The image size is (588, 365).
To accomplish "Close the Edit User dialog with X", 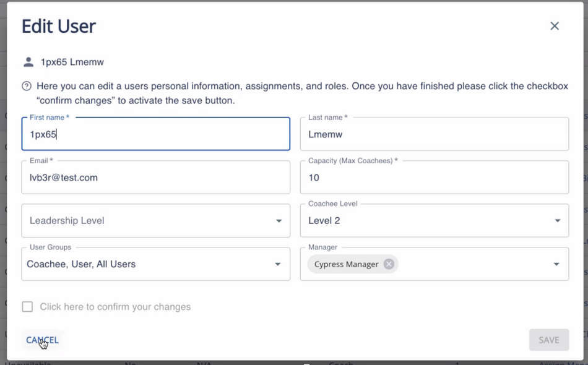I will [x=555, y=26].
